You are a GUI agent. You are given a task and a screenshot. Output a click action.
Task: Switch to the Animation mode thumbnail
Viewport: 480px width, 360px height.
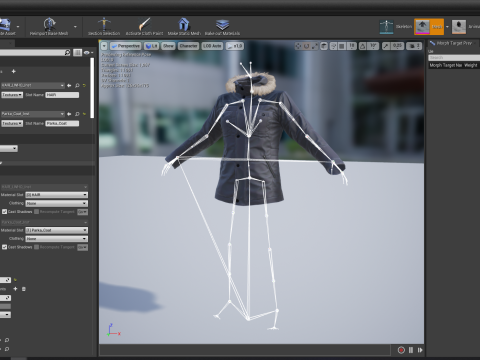point(459,27)
